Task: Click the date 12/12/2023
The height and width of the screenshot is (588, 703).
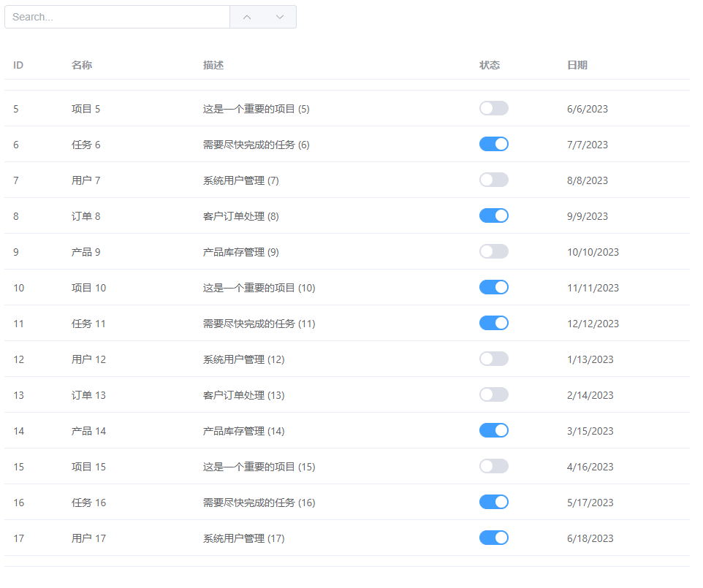Action: click(593, 324)
